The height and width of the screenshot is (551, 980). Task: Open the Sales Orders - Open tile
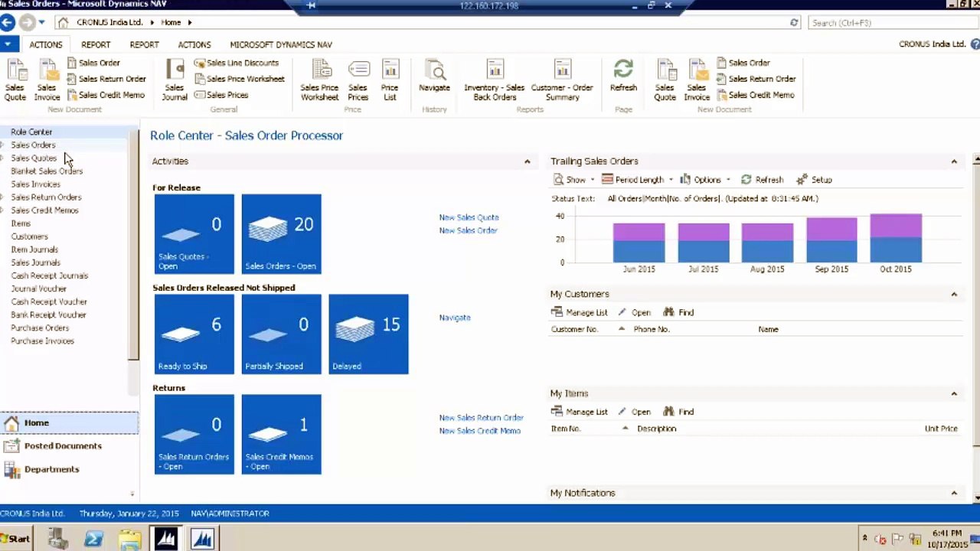click(281, 233)
